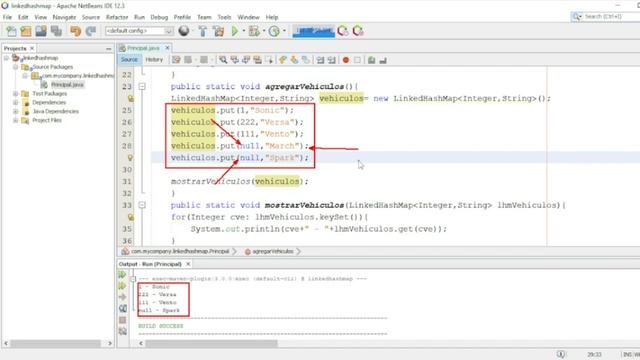Click the Shift Line Left icon

[320, 60]
